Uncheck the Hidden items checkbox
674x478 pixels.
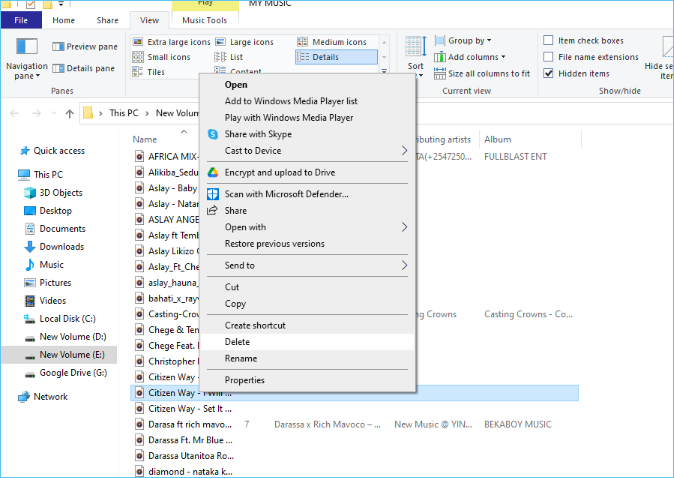[548, 73]
